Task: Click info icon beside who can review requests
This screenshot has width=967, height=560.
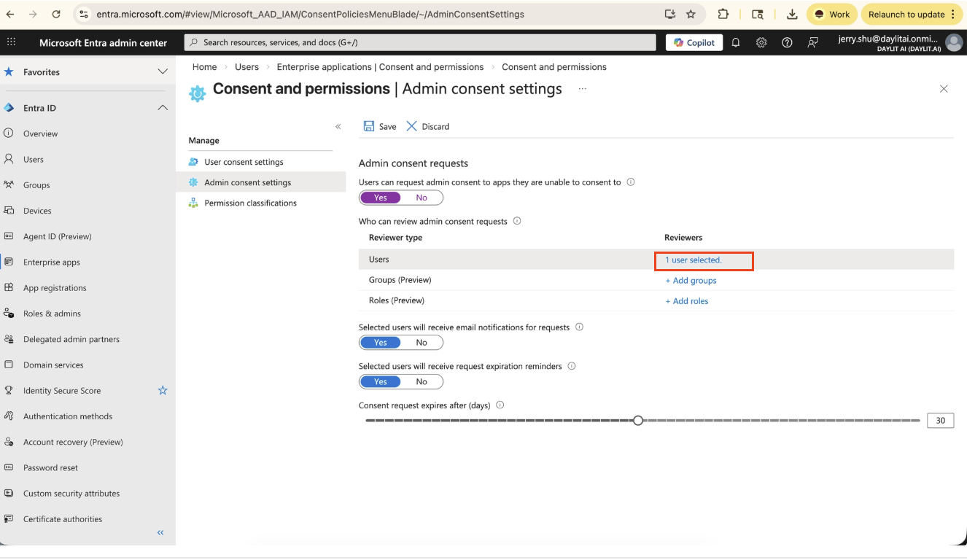Action: click(x=517, y=221)
